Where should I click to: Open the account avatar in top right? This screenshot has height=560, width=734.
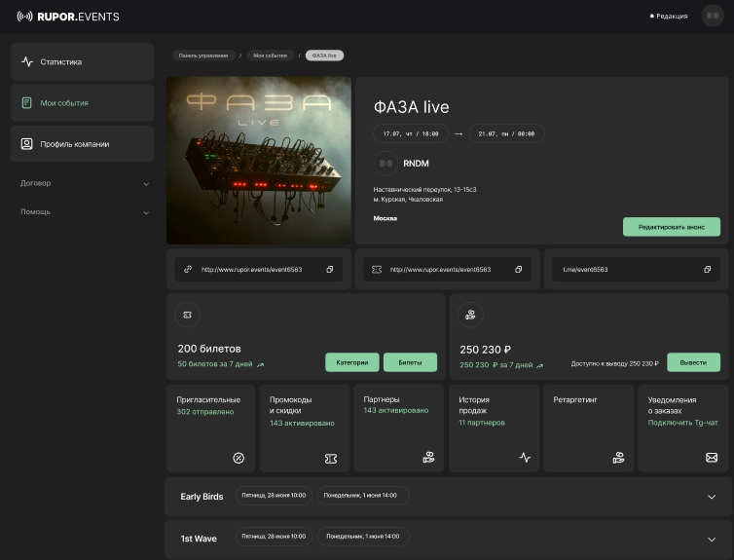pos(712,17)
